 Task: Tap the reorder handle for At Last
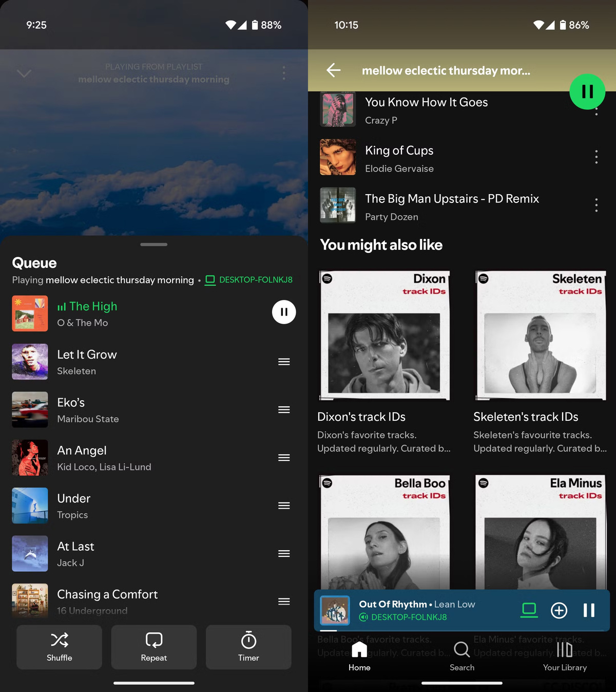(284, 553)
